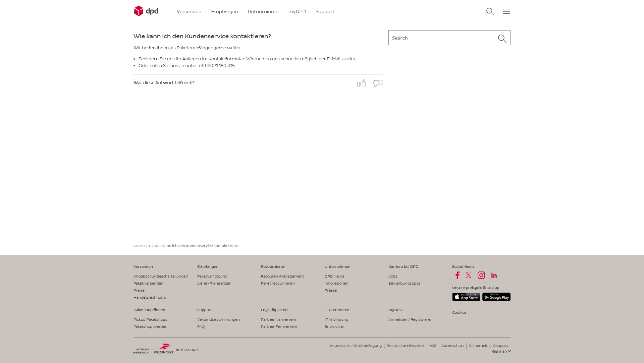Open the myDPD navigation menu
This screenshot has width=644, height=363.
pos(297,11)
